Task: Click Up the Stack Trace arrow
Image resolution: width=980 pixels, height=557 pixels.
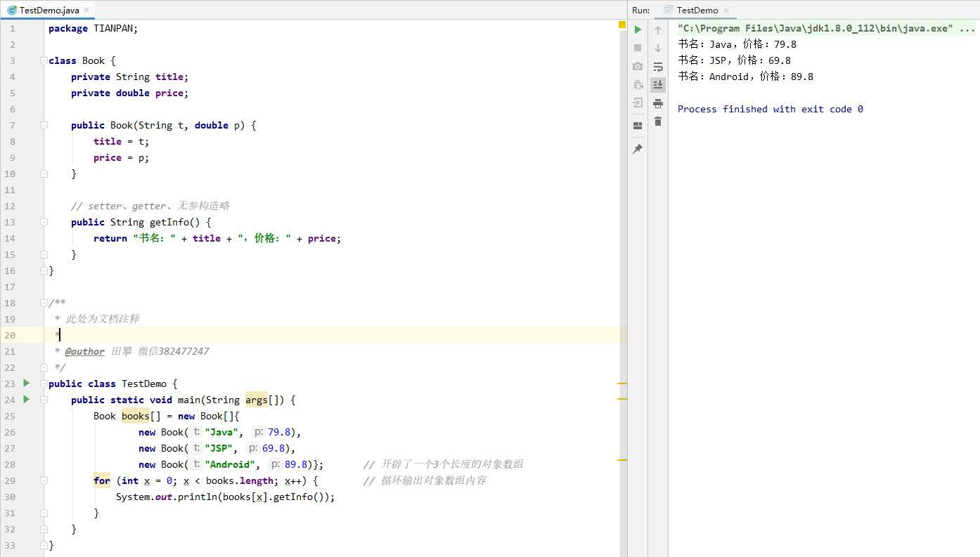Action: pos(658,30)
